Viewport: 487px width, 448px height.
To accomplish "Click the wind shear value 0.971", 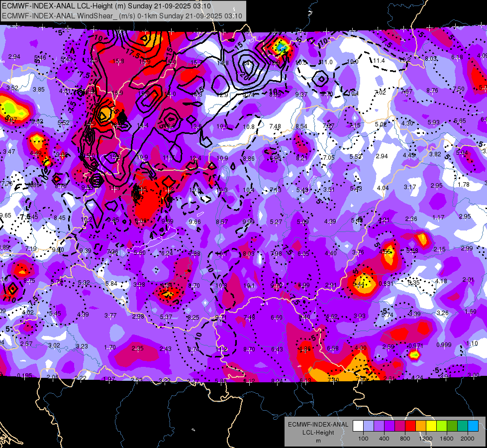I will click(415, 346).
